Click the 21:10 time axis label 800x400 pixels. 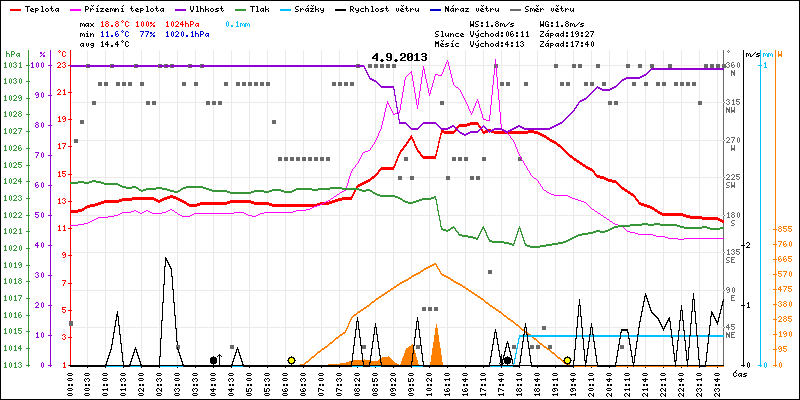pyautogui.click(x=630, y=383)
